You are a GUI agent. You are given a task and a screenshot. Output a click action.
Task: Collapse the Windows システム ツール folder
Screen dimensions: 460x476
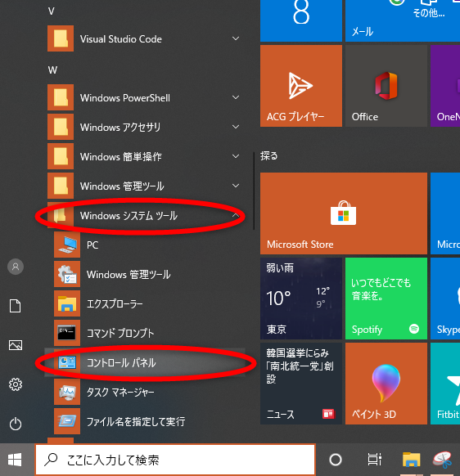tap(236, 216)
